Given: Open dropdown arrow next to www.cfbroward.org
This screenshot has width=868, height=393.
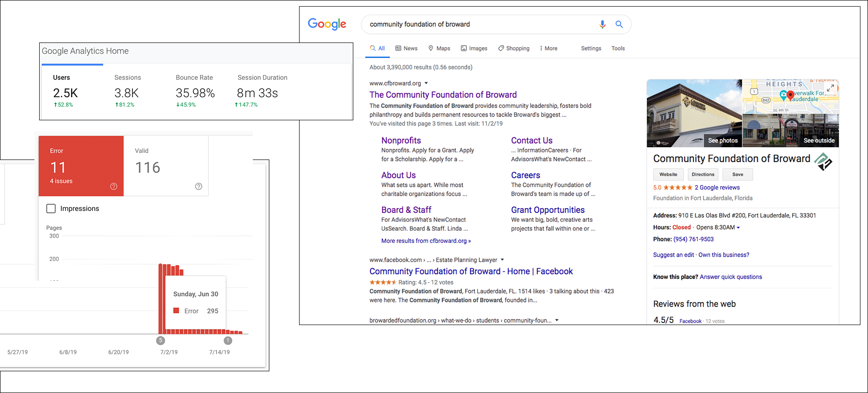Looking at the screenshot, I should (426, 84).
